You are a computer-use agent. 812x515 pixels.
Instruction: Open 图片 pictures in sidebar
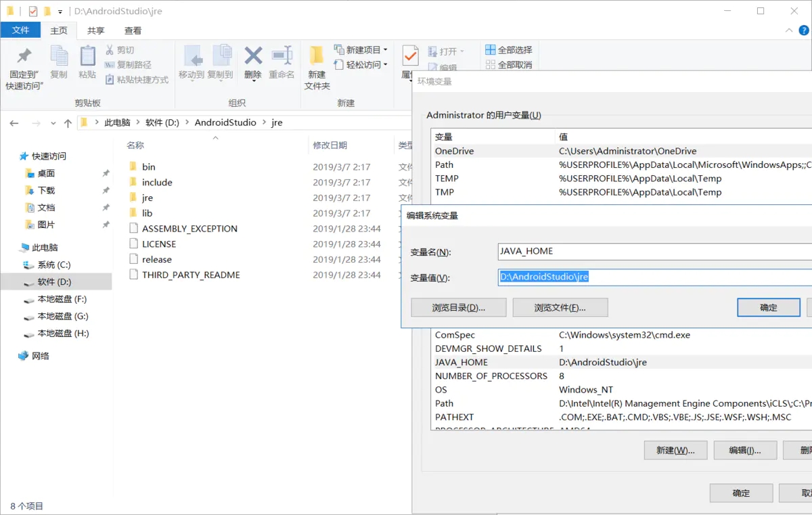tap(46, 225)
